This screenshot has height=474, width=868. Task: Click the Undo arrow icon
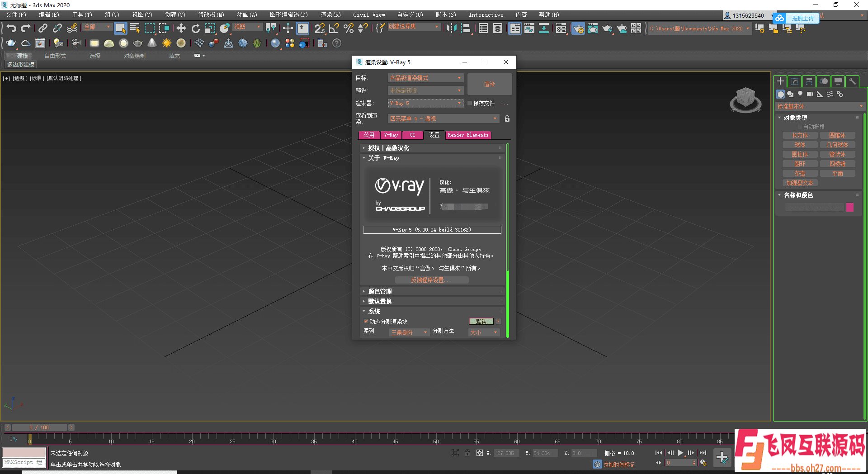coord(11,28)
